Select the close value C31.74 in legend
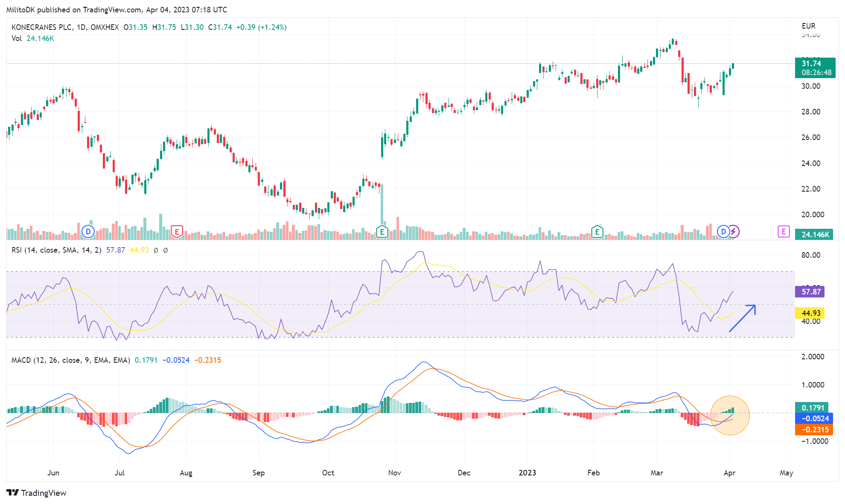This screenshot has height=504, width=845. click(x=220, y=27)
